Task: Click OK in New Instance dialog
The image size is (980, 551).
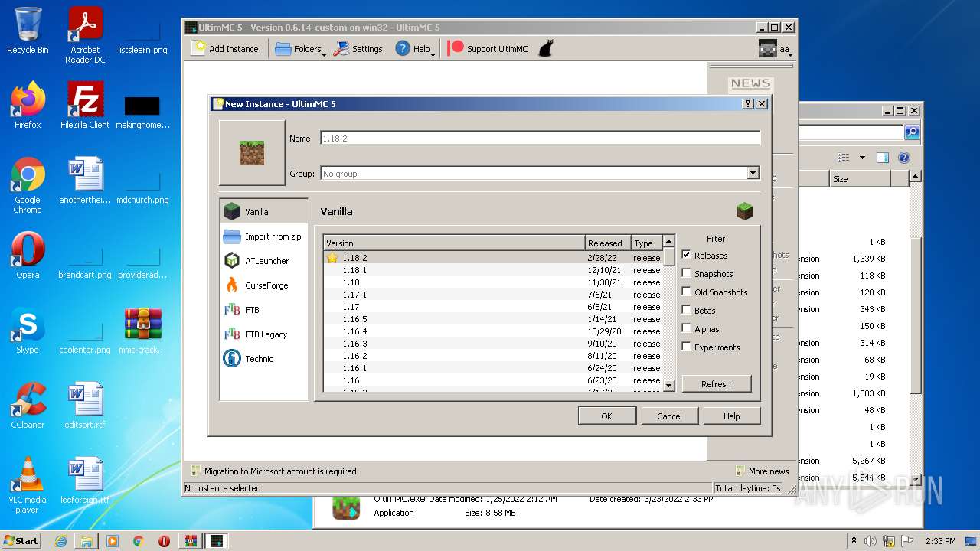Action: click(606, 416)
